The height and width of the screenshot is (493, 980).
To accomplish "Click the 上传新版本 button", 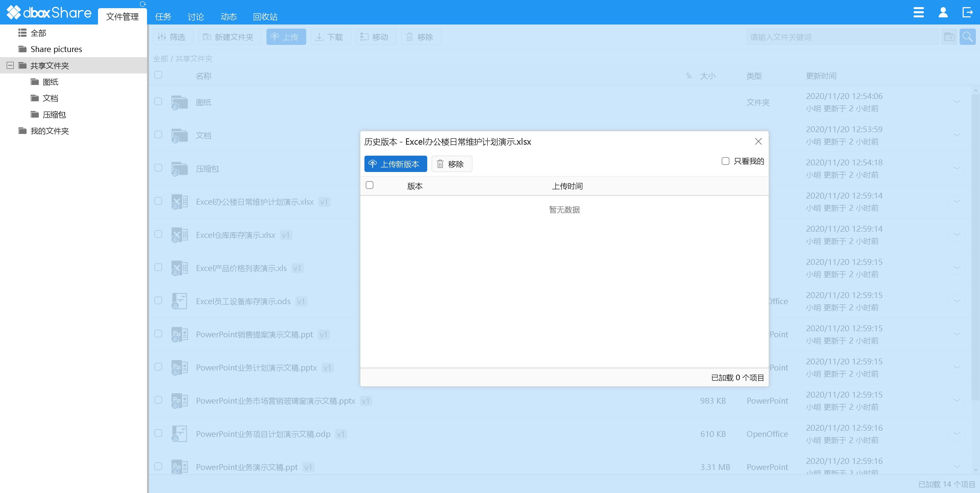I will tap(395, 164).
